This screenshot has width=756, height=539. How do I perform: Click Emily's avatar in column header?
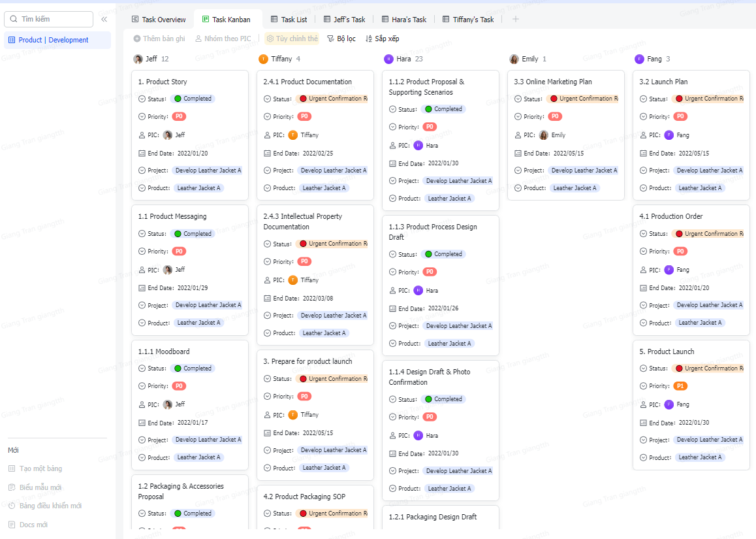pos(514,59)
